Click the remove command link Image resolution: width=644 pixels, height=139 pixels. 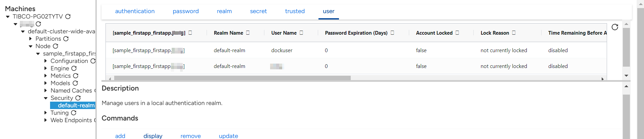click(190, 136)
